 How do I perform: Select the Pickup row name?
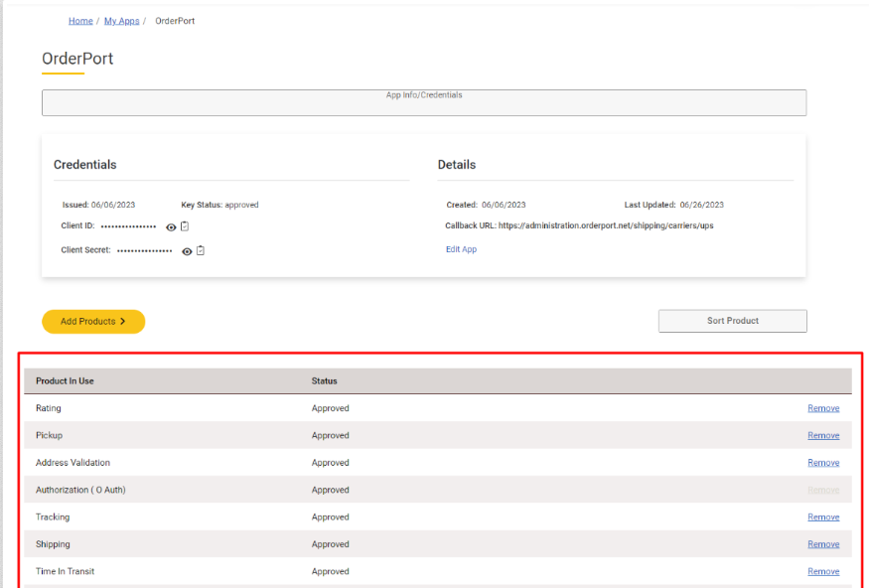[x=49, y=436]
